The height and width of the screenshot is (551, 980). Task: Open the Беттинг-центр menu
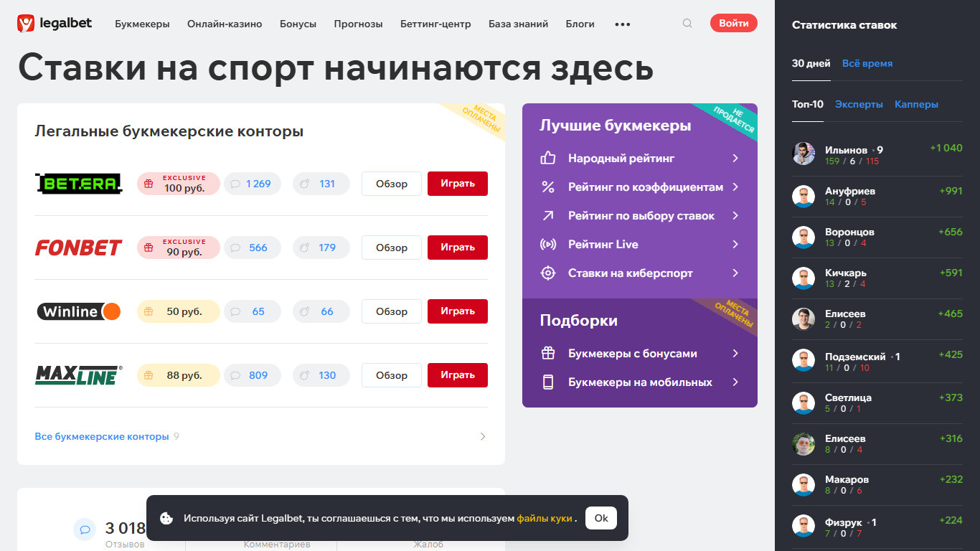[x=435, y=24]
